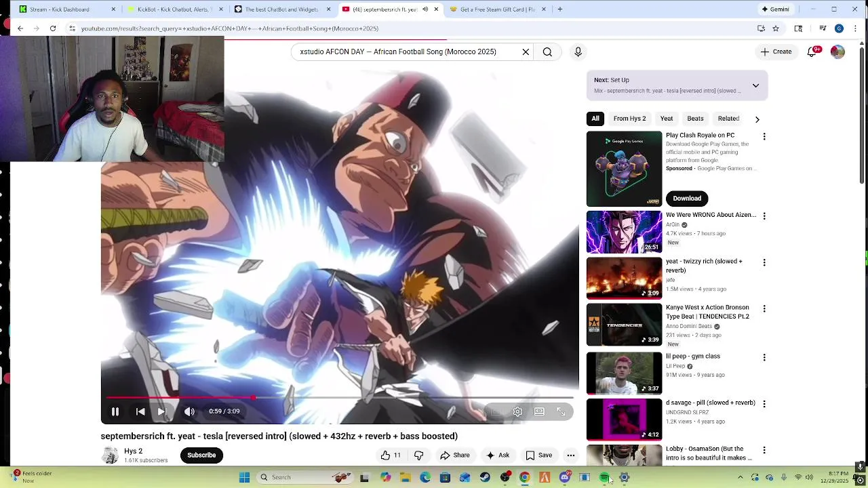
Task: Open the Create menu on YouTube
Action: [776, 52]
